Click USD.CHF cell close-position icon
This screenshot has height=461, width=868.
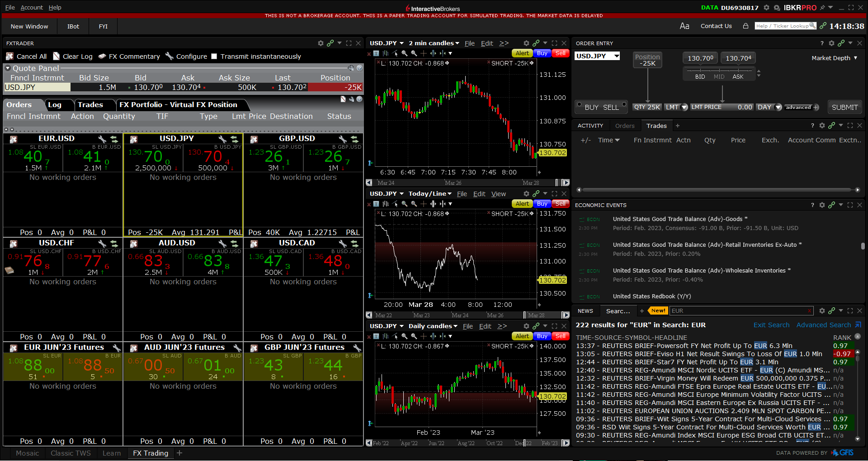pos(14,244)
